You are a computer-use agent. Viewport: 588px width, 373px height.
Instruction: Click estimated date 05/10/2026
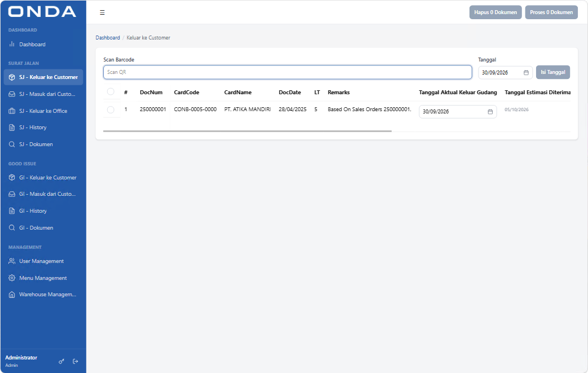[516, 110]
